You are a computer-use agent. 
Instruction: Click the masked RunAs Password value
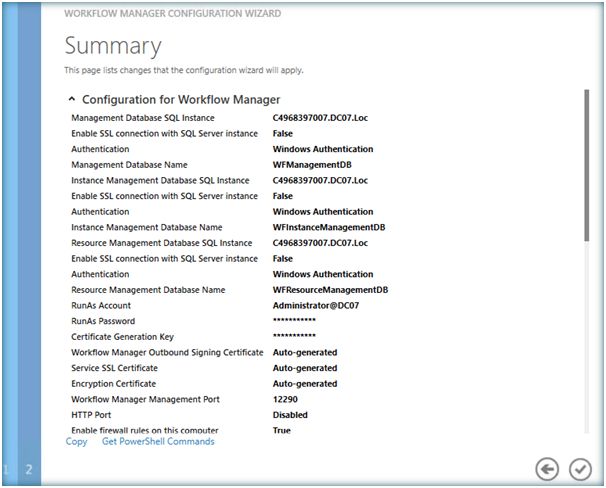(x=294, y=321)
